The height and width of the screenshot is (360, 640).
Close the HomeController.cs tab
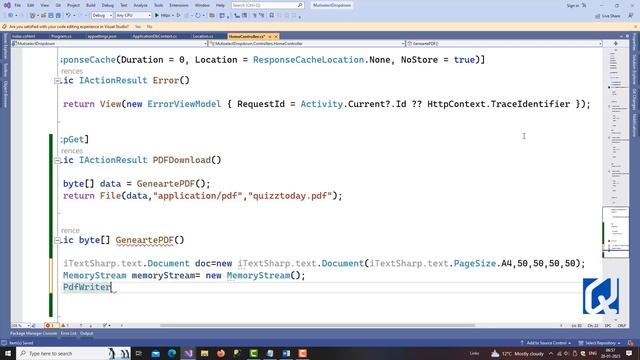click(x=276, y=36)
